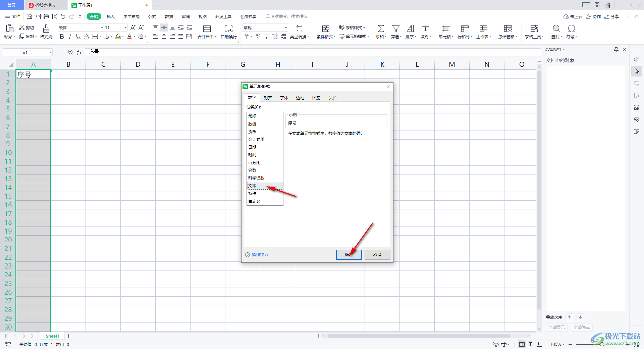The height and width of the screenshot is (349, 644).
Task: Click the Rows and Columns icon
Action: (465, 29)
